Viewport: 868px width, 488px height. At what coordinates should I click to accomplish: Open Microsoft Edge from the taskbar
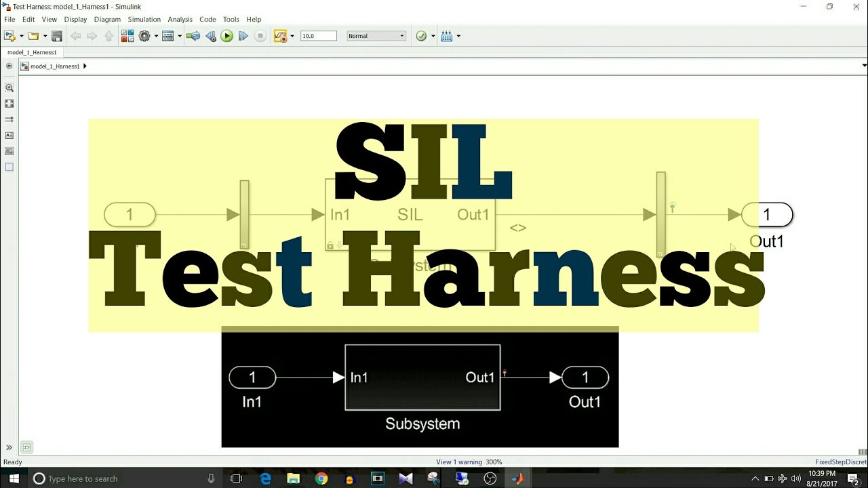(265, 479)
